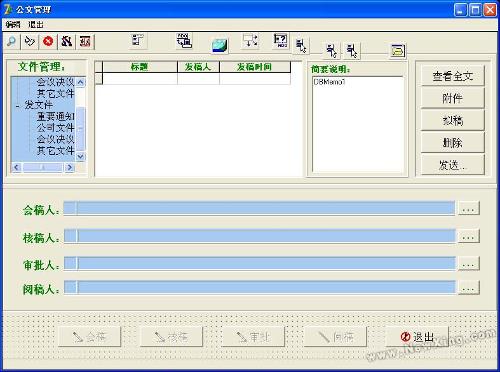
Task: Select 发文件 in the file tree
Action: pos(38,105)
